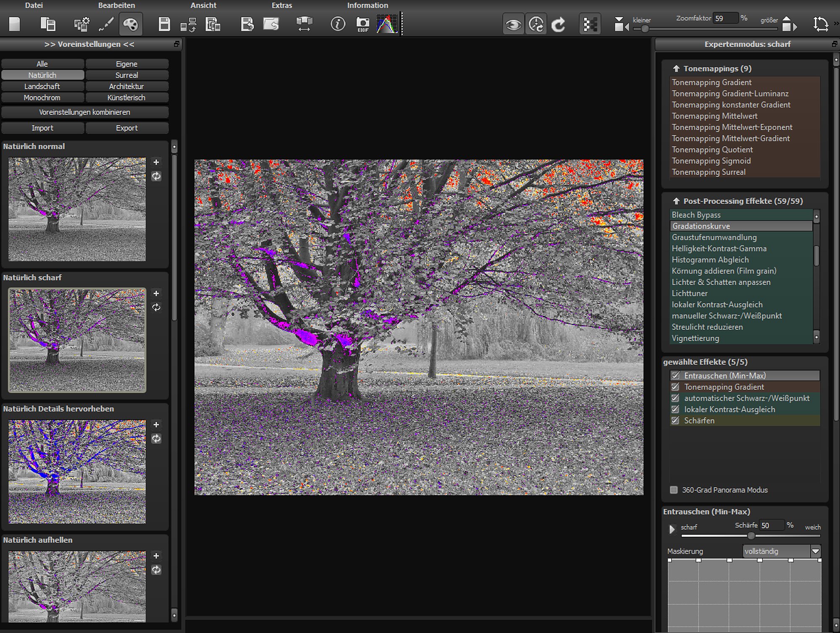840x633 pixels.
Task: Click the curved redo arrow icon
Action: [x=558, y=24]
